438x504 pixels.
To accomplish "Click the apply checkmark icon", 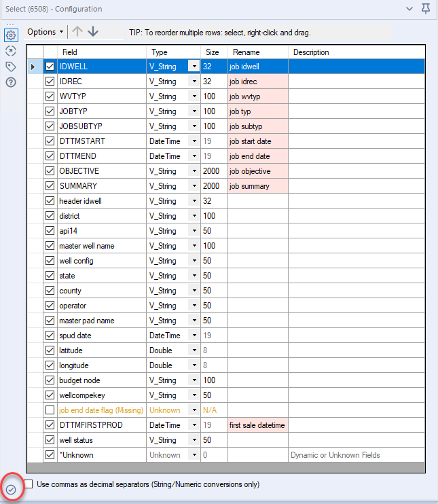I will tap(11, 490).
